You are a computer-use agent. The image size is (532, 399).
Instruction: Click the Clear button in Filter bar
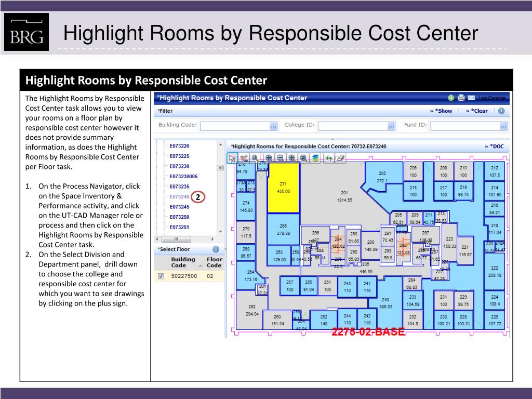(477, 111)
